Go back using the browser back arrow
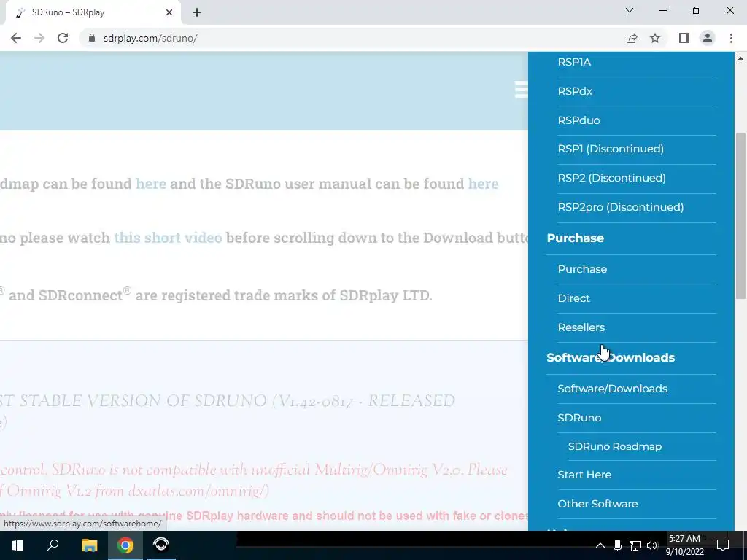 pos(16,38)
